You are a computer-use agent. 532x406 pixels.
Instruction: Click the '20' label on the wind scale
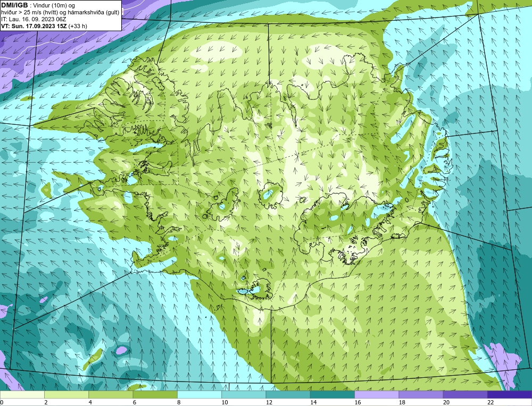446,402
